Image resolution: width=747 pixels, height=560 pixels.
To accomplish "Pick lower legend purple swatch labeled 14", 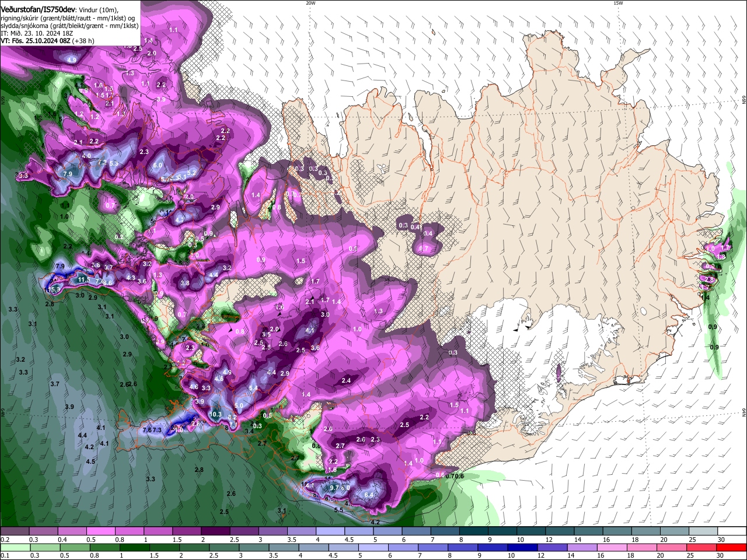I will pos(582,547).
